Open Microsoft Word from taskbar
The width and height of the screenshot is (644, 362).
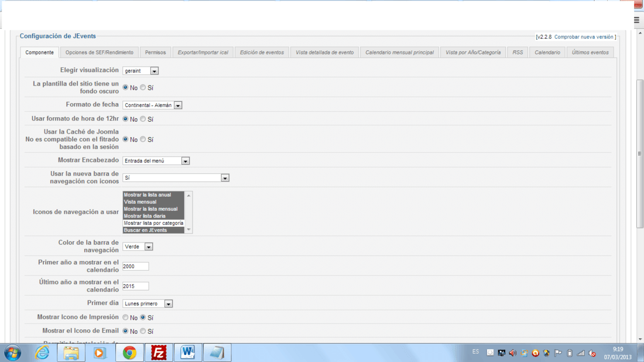point(188,353)
